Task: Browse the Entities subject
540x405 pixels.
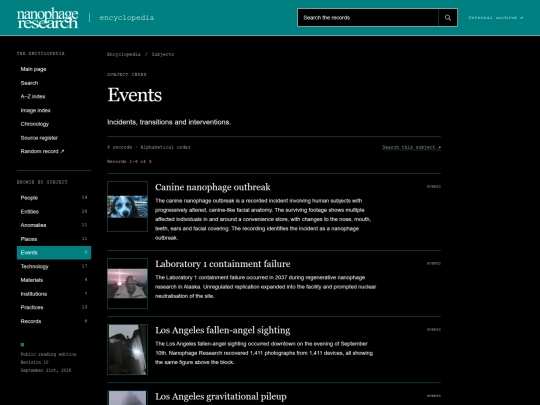Action: click(x=54, y=211)
